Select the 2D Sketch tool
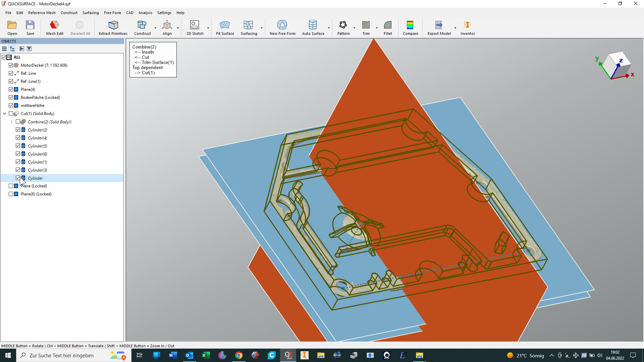Image resolution: width=644 pixels, height=362 pixels. point(195,25)
